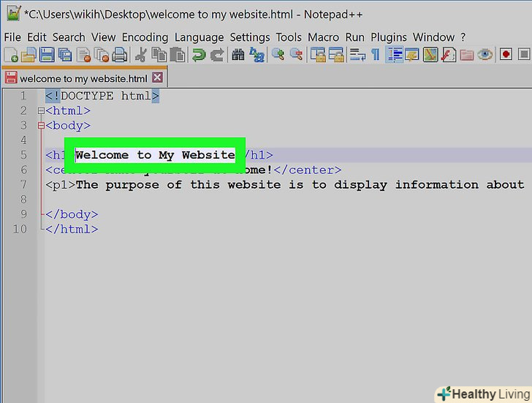Image resolution: width=532 pixels, height=403 pixels.
Task: Click line number 7 in the margin
Action: point(23,185)
